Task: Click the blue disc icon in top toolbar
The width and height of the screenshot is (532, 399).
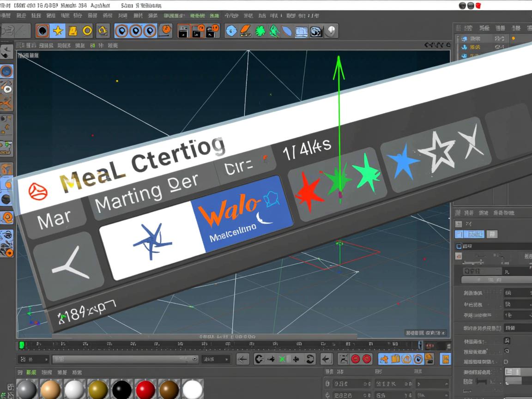Action: tap(231, 31)
